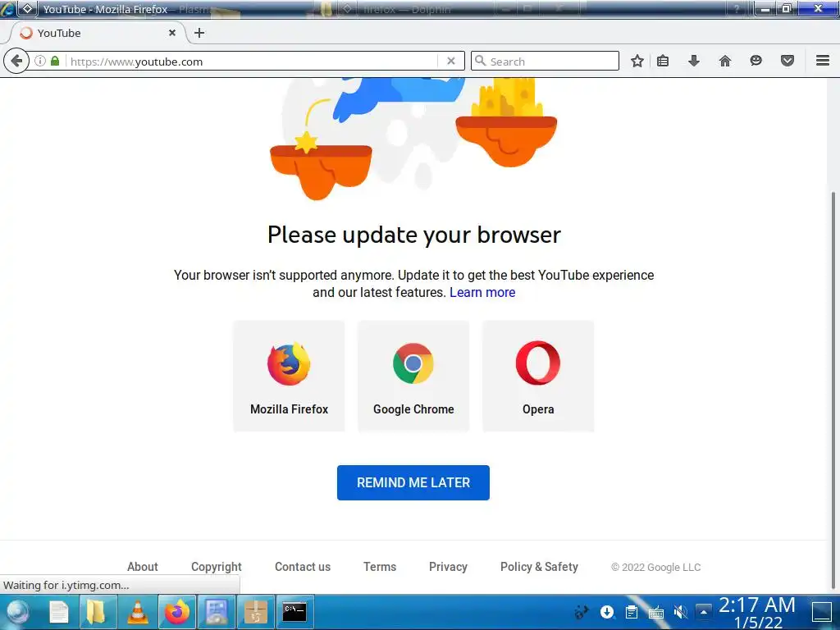Follow the Learn more link
The height and width of the screenshot is (630, 840).
[482, 293]
